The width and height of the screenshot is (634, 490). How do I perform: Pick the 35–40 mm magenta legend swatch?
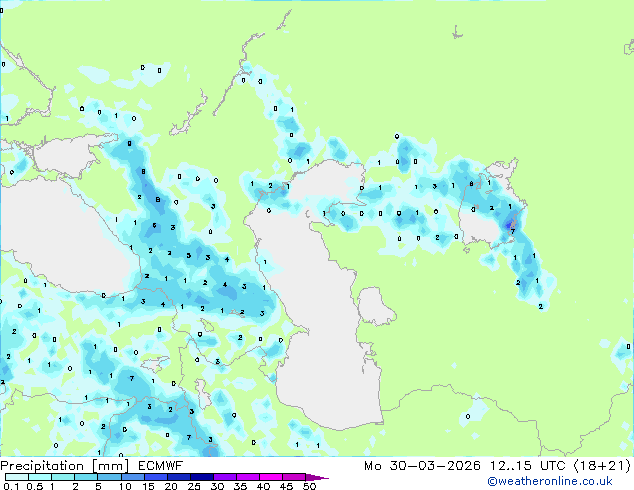click(x=248, y=477)
